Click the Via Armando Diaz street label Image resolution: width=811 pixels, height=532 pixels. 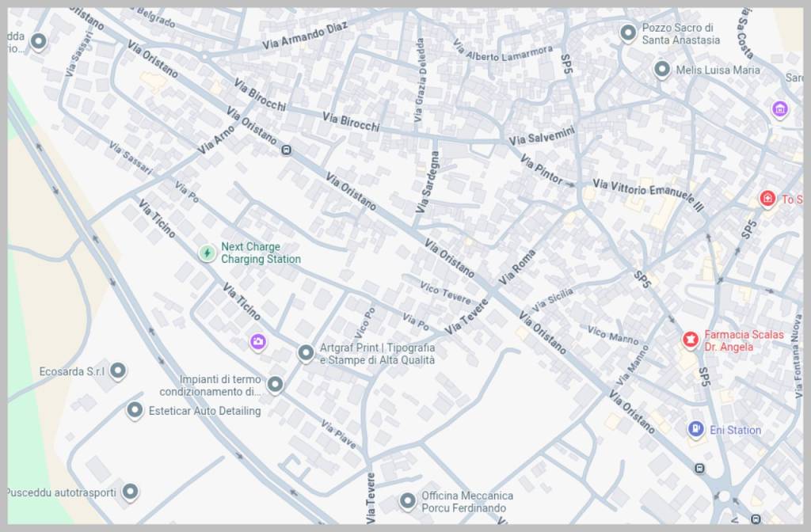coord(305,36)
